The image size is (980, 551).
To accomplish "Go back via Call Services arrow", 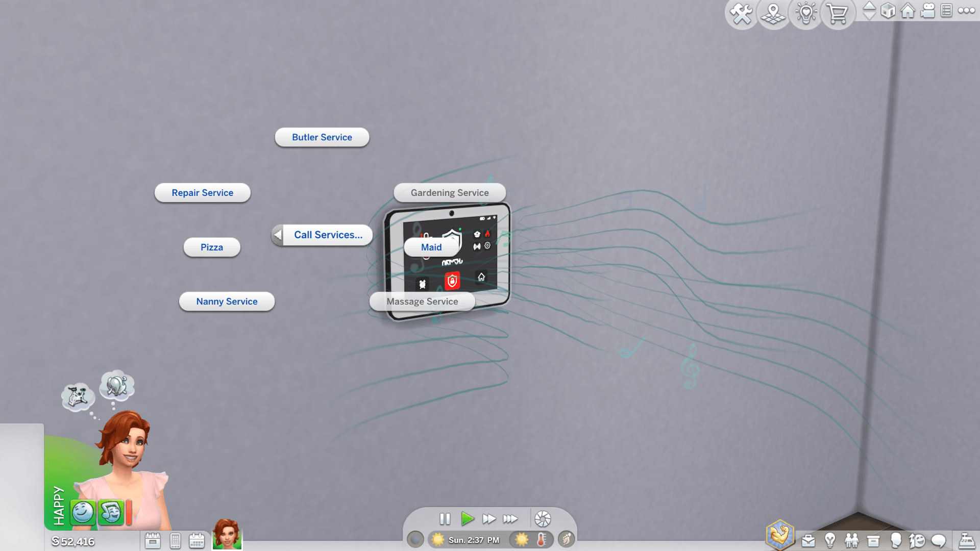I will pyautogui.click(x=278, y=235).
